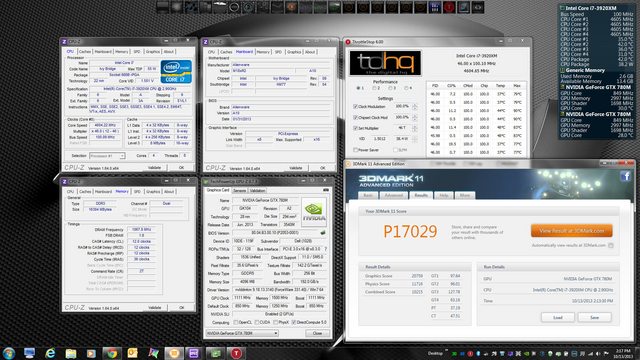Screen dimensions: 640x360
Task: Toggle the Clock Modulation checkbox
Action: click(x=355, y=107)
